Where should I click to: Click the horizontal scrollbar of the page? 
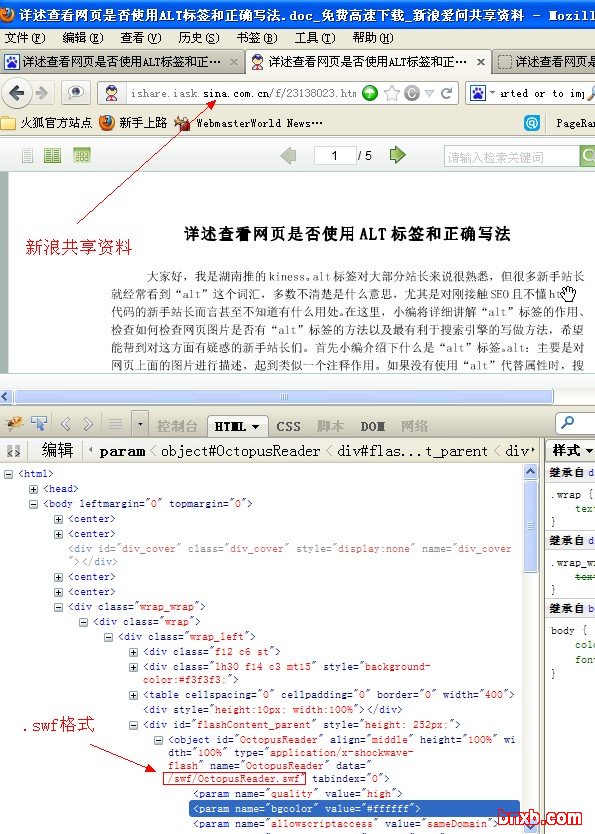point(284,396)
